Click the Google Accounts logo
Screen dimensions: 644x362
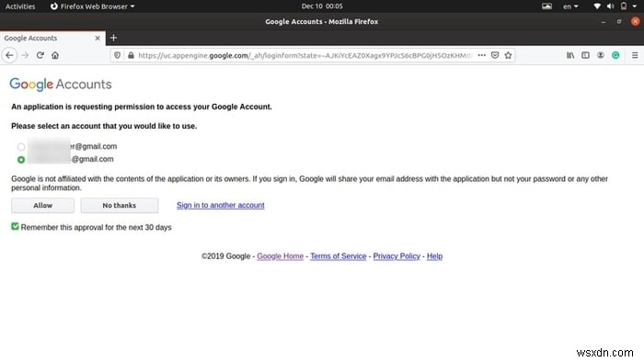[61, 84]
